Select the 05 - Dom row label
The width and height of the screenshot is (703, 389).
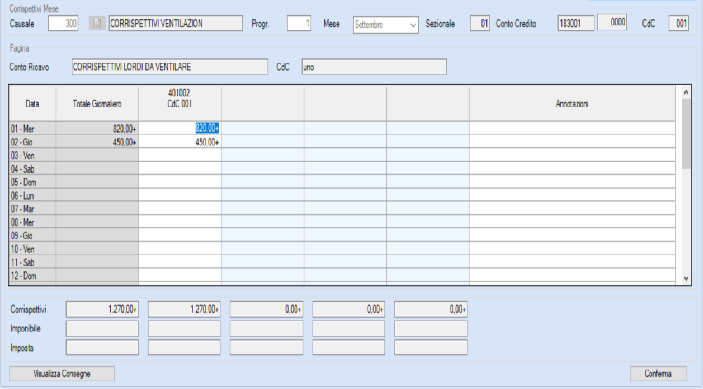(32, 182)
